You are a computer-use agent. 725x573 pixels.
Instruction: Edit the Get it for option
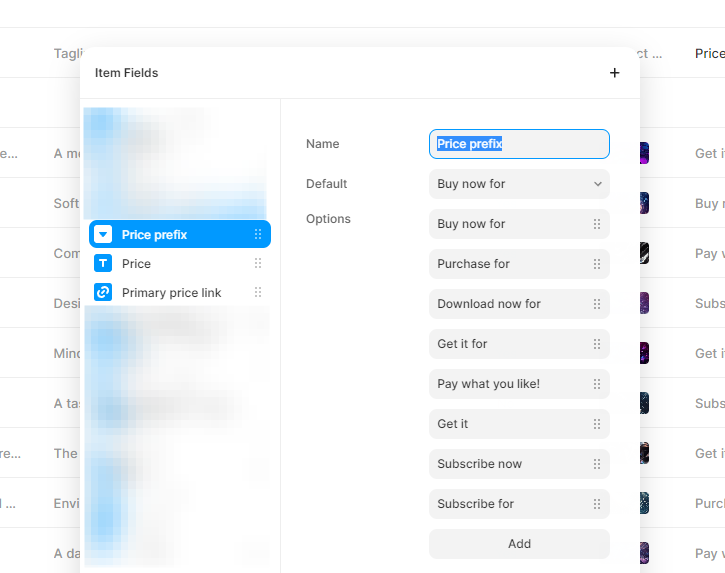click(x=508, y=344)
